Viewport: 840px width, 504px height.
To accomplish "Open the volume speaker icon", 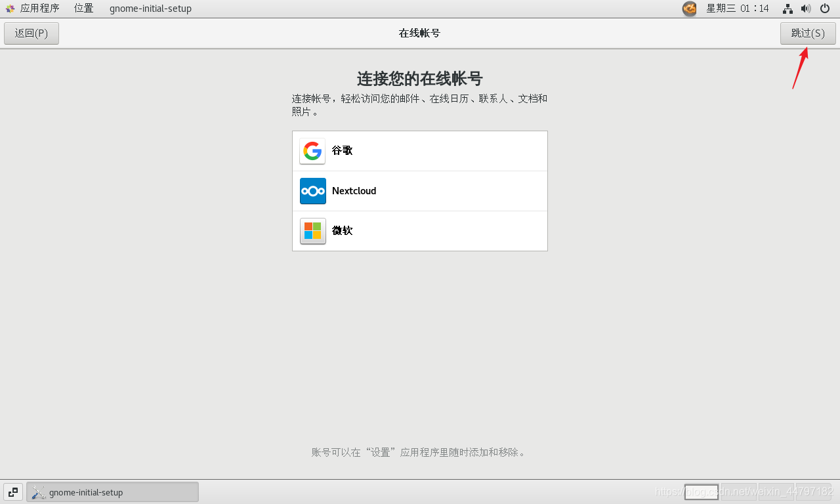I will pos(806,9).
